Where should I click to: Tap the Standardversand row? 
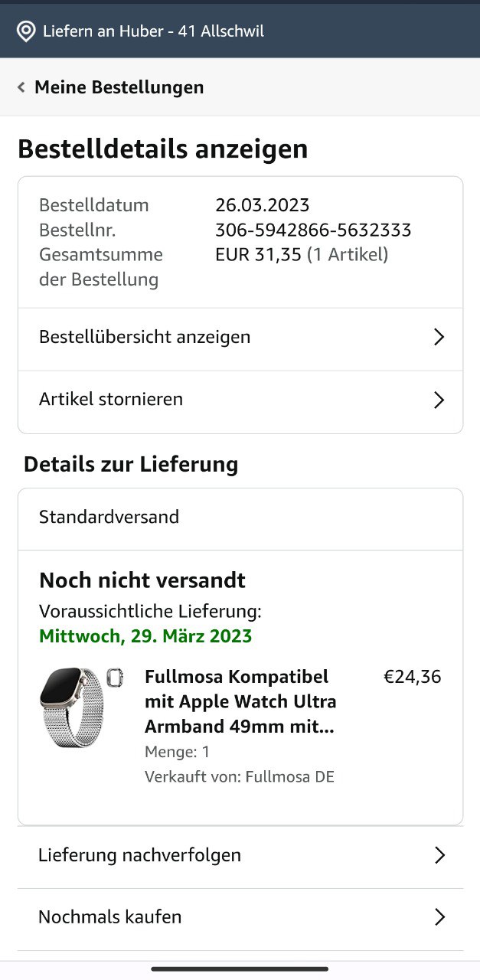(x=240, y=518)
